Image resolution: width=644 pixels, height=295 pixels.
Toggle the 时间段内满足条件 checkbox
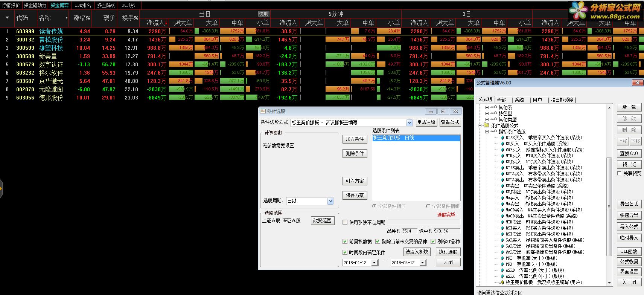pos(345,252)
